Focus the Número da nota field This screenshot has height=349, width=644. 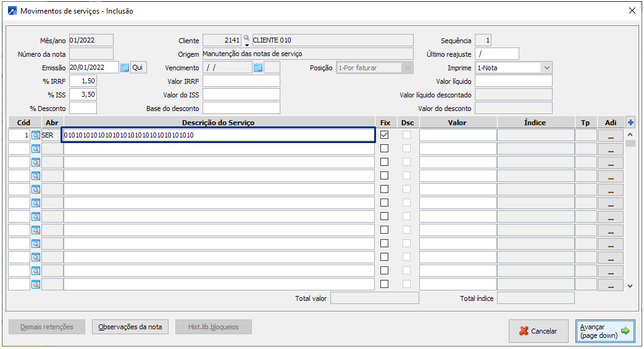click(91, 54)
